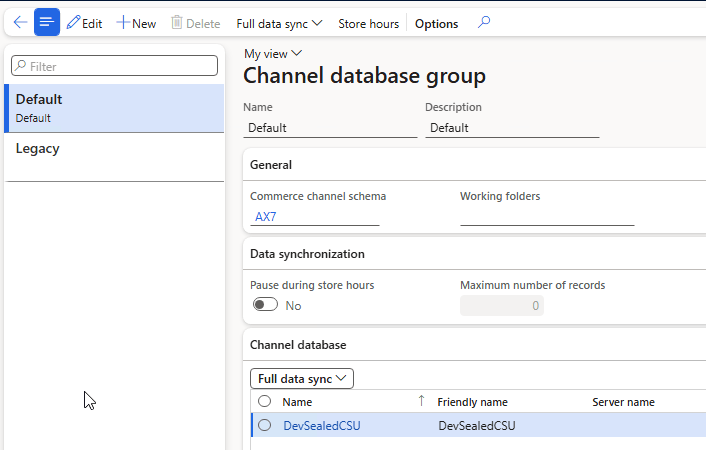This screenshot has width=706, height=450.
Task: Click the Delete trash button
Action: (x=195, y=23)
